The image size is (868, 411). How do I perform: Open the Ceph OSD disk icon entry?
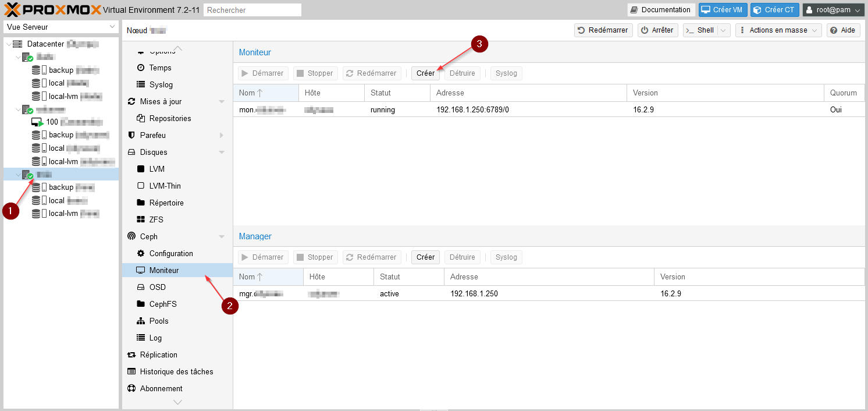[140, 288]
